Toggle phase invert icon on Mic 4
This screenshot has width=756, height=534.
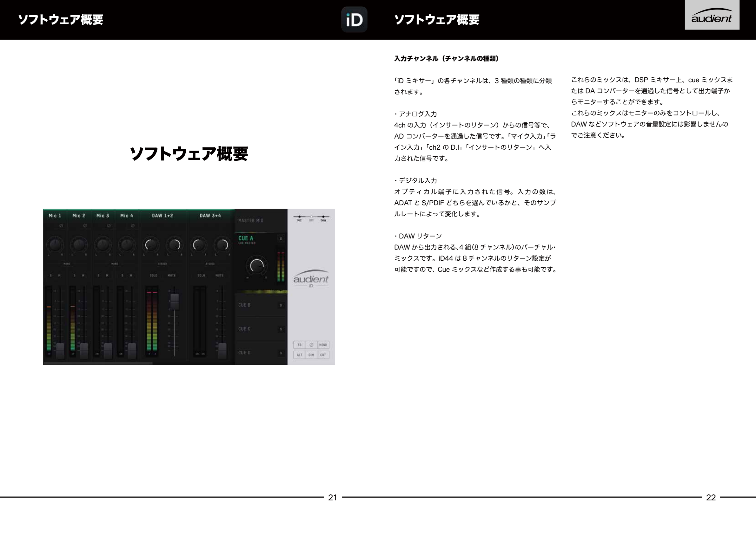(133, 226)
